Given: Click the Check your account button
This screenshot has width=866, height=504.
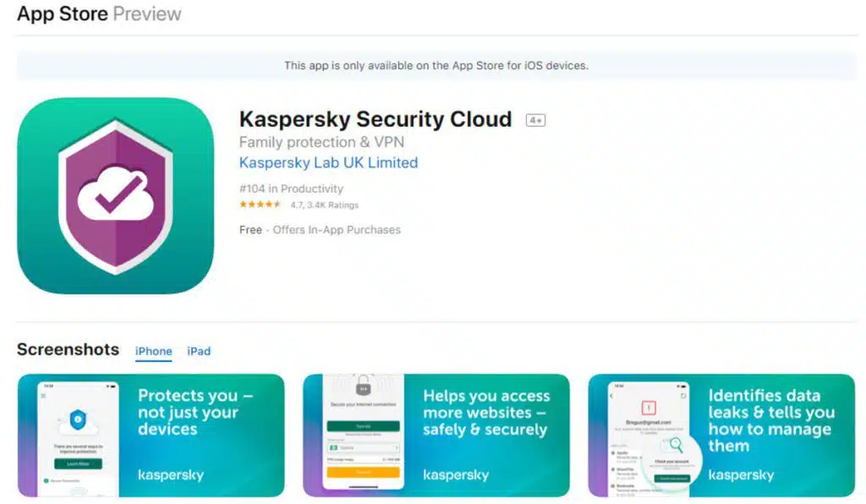Looking at the screenshot, I should tap(674, 478).
